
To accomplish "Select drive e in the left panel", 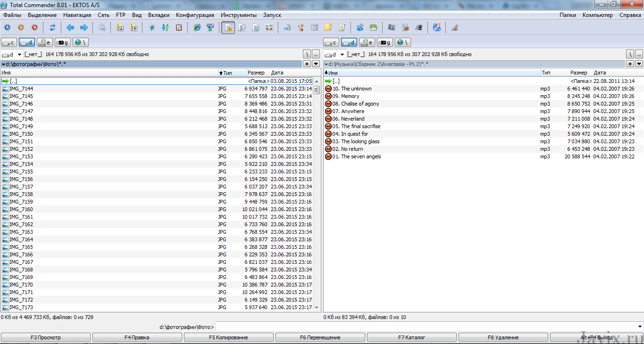I will pos(45,42).
